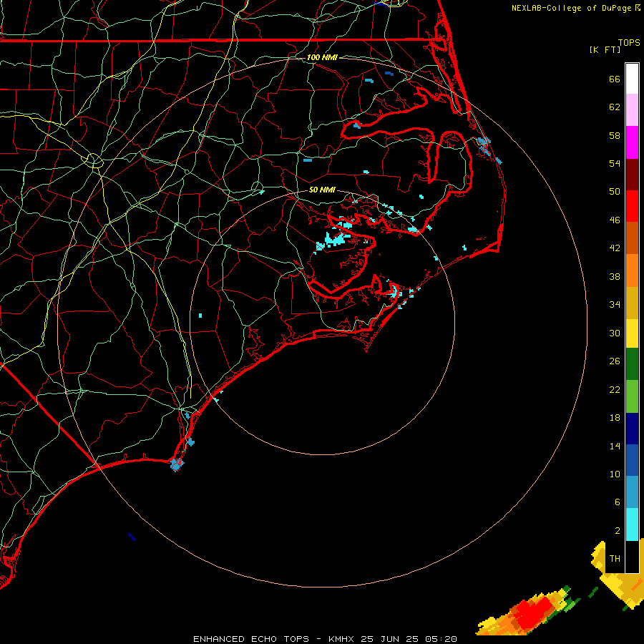
Task: Click the "46" scale value
Action: click(615, 220)
